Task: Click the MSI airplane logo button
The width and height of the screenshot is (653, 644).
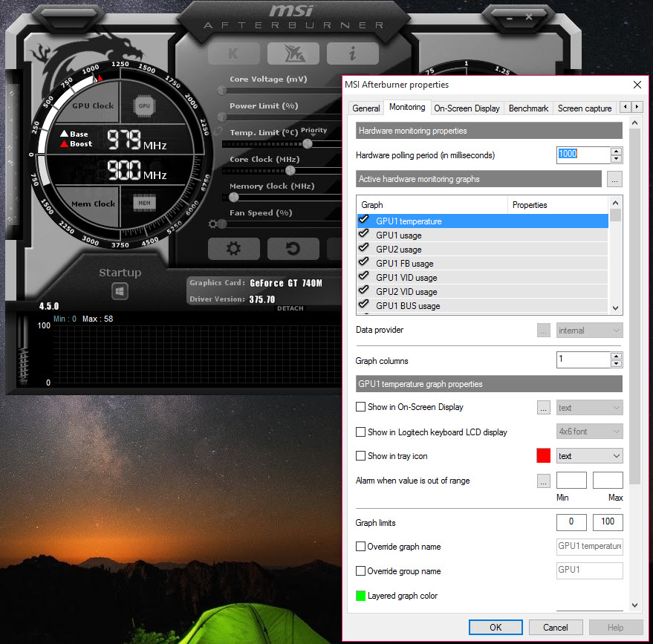Action: pyautogui.click(x=293, y=53)
